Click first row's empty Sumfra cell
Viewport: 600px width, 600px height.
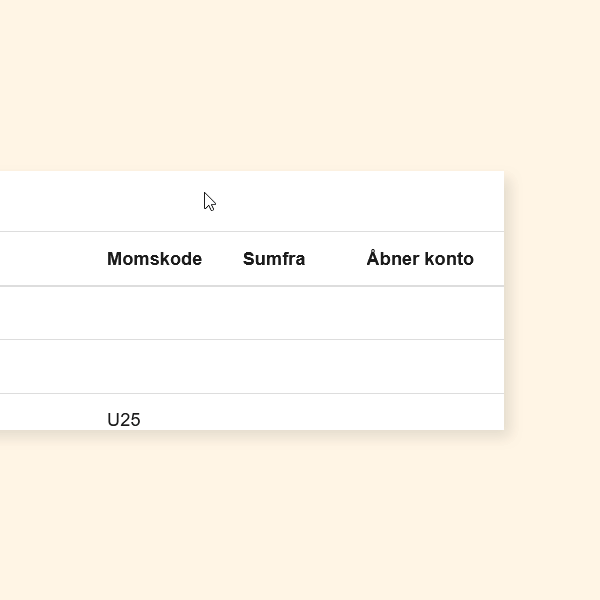(x=274, y=313)
